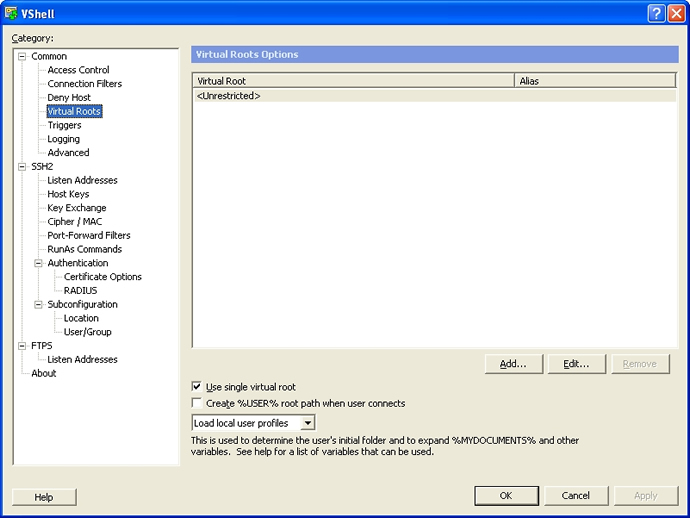Screen dimensions: 690x518
Task: Click the Add... button
Action: [514, 364]
